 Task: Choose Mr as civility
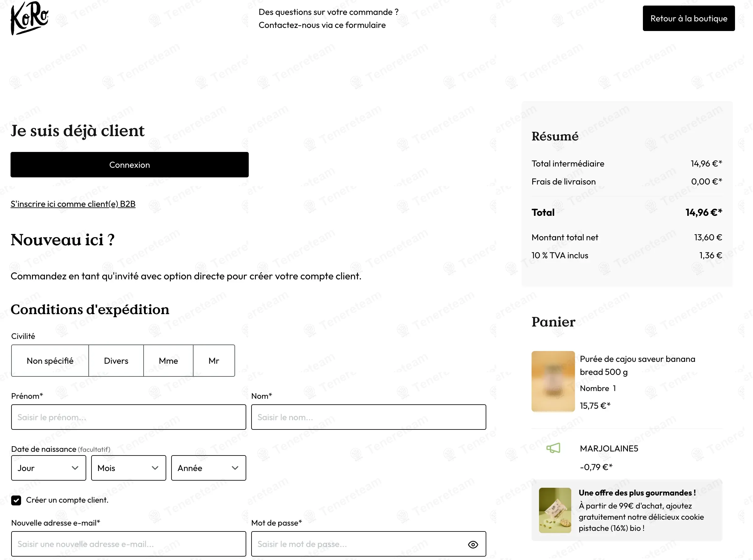[x=214, y=361]
